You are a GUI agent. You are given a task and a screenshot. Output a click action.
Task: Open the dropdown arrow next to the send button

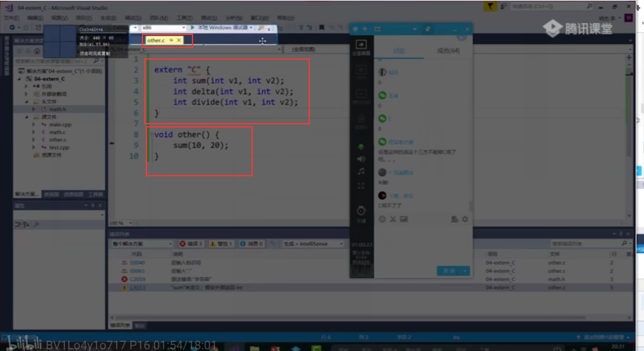click(465, 271)
